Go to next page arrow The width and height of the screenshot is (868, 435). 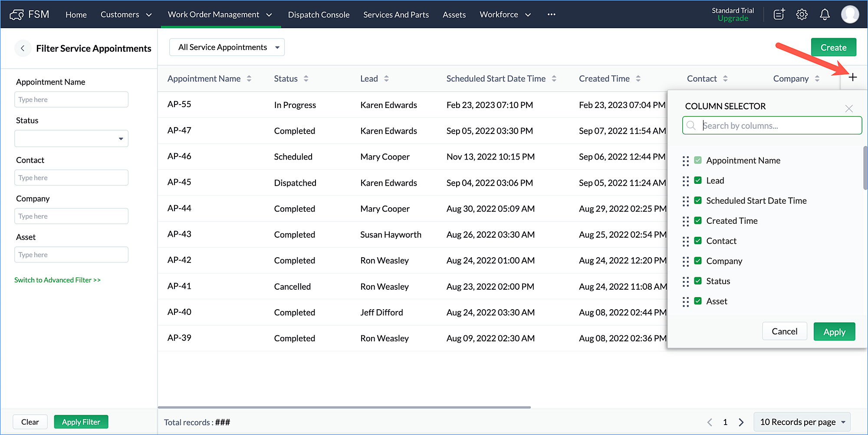point(741,422)
